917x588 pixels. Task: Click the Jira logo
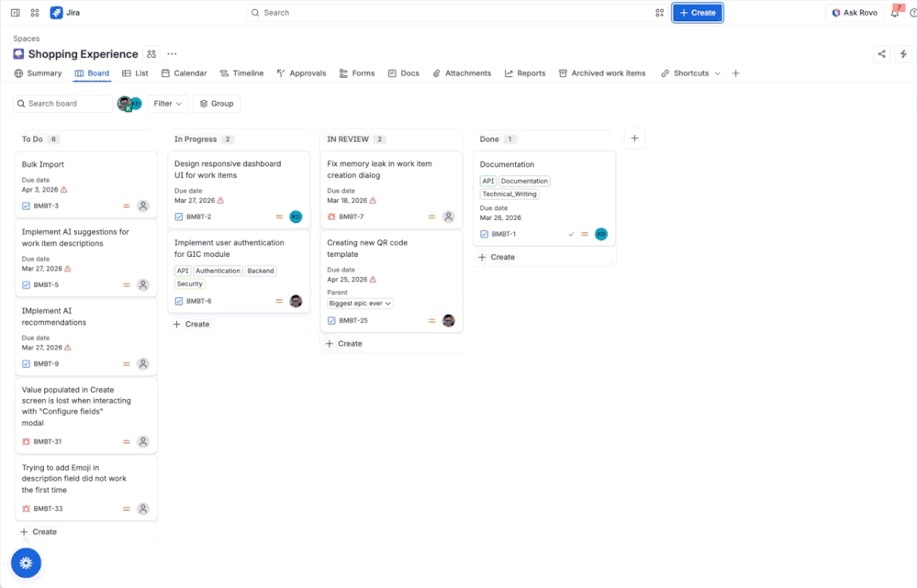tap(65, 12)
